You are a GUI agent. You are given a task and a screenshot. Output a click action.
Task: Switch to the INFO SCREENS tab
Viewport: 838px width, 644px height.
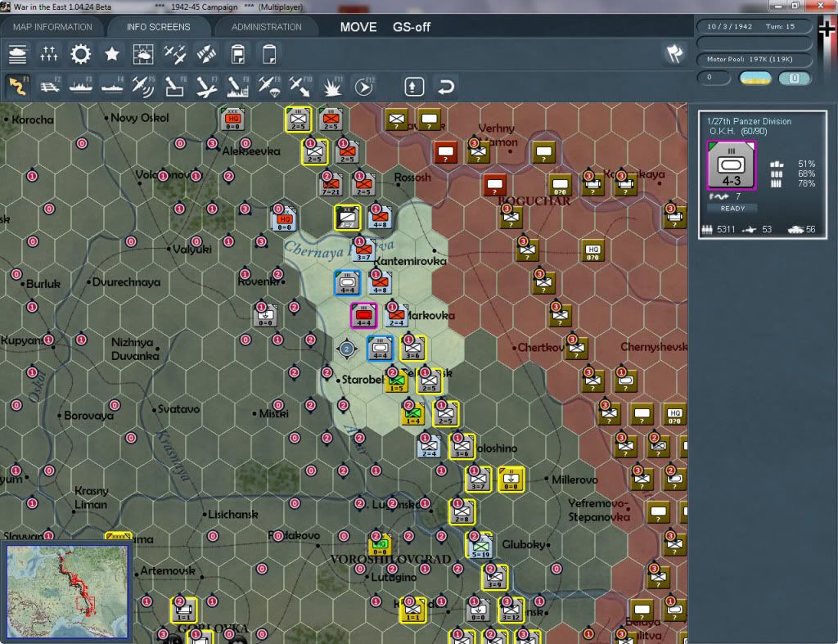(x=158, y=27)
